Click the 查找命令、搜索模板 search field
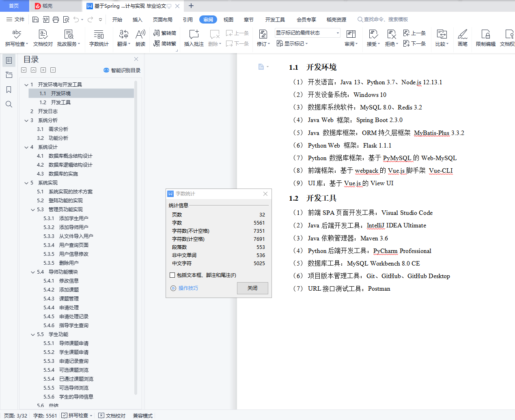 (383, 19)
